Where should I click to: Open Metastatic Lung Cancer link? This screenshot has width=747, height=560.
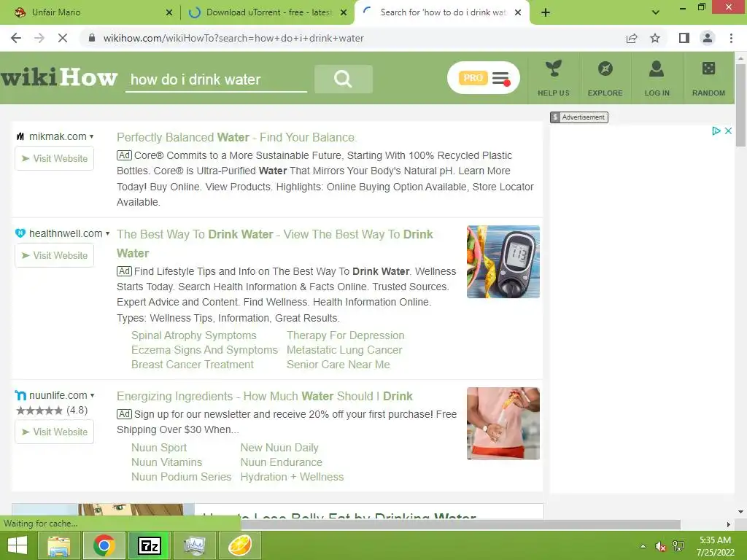pyautogui.click(x=344, y=350)
